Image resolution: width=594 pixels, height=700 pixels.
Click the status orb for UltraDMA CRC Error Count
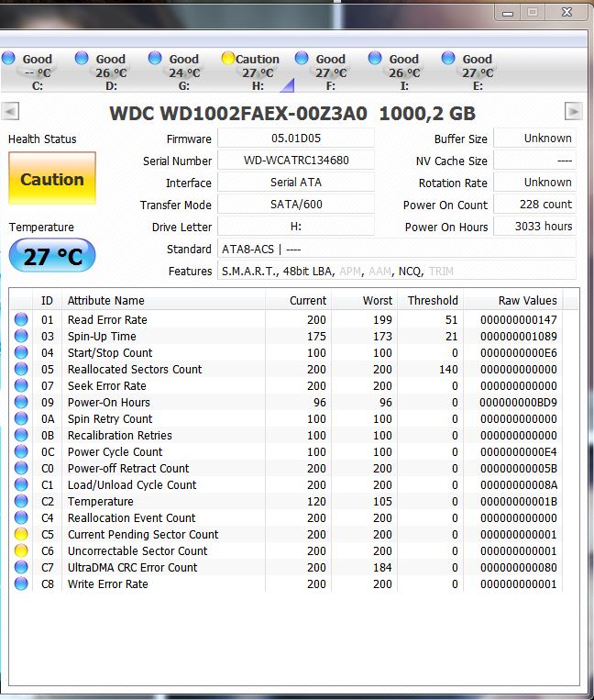coord(21,567)
